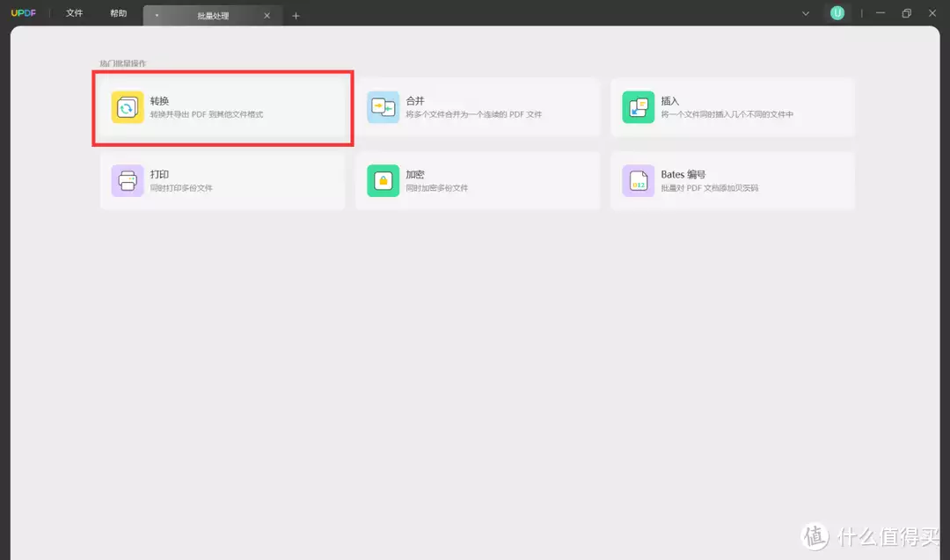Click the green 加密 lock icon
The image size is (950, 560).
(383, 180)
